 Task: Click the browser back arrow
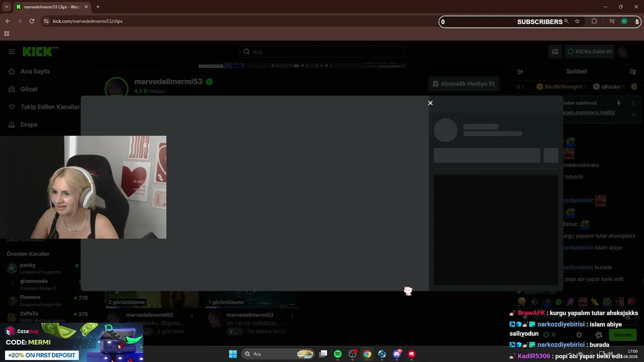[x=8, y=21]
